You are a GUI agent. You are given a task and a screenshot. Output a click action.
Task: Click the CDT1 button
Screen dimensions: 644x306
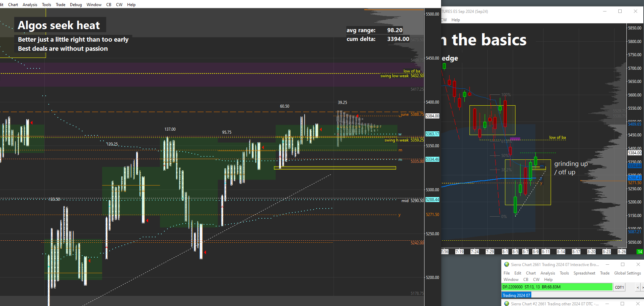click(x=619, y=287)
